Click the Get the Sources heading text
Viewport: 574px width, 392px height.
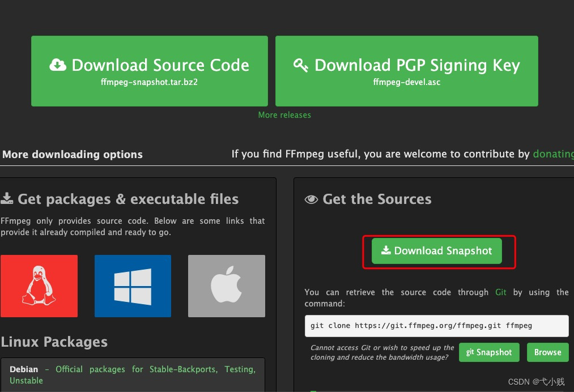click(x=377, y=199)
